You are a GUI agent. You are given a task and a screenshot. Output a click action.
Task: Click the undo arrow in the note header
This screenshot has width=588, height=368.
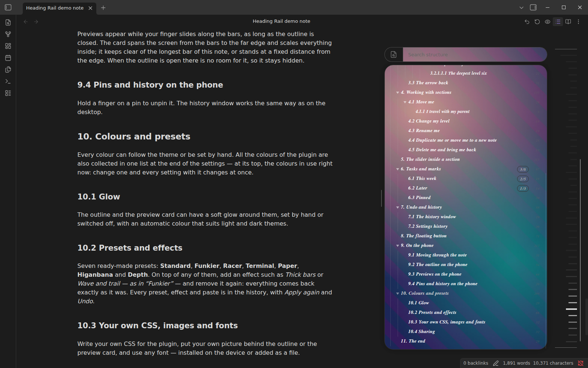coord(527,22)
